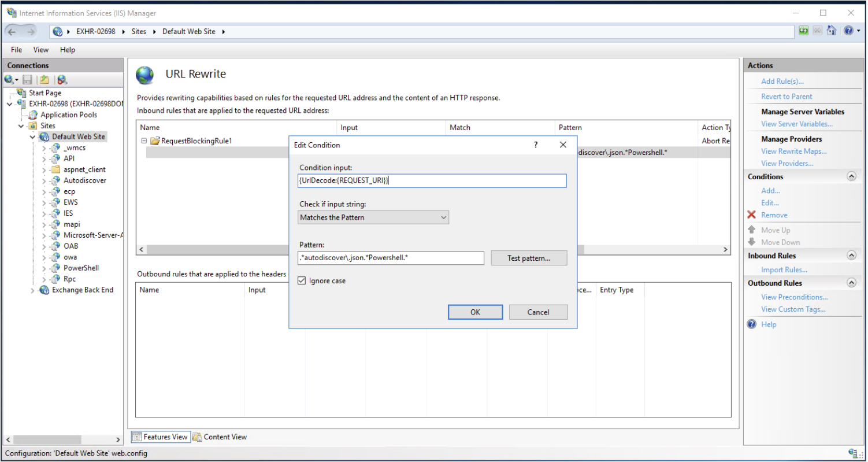Click the red X Remove icon

[x=751, y=215]
